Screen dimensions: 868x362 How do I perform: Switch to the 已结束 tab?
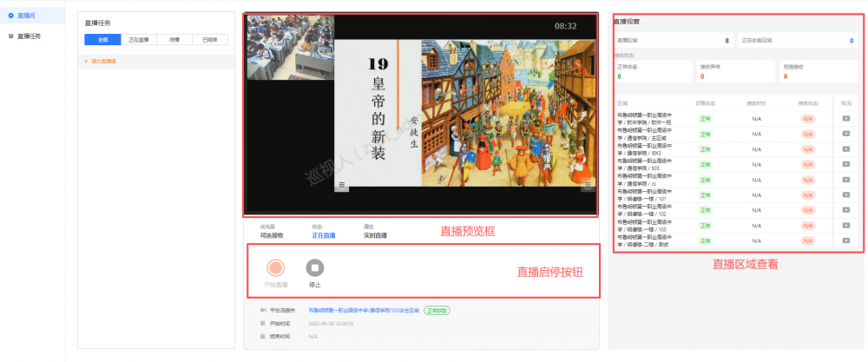[x=209, y=39]
